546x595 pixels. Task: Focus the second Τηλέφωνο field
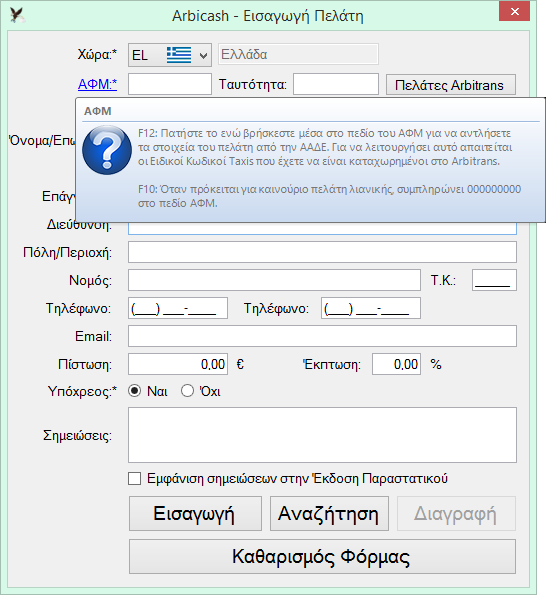tap(371, 308)
